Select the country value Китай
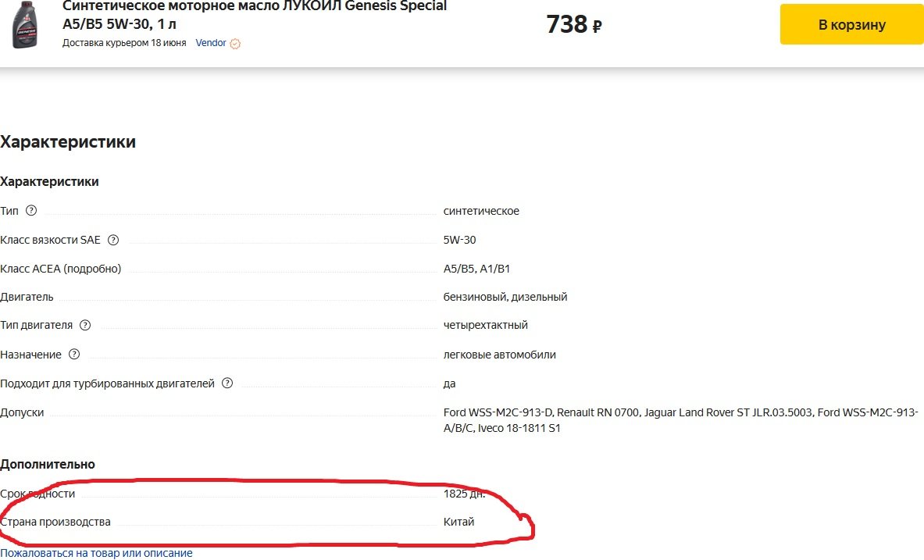Image resolution: width=924 pixels, height=560 pixels. [458, 522]
